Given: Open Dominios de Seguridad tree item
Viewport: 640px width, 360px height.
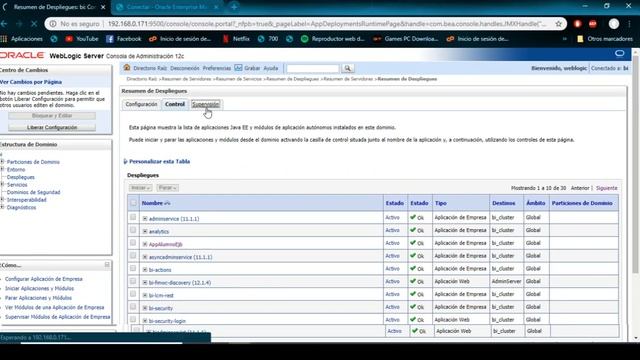Looking at the screenshot, I should 33,192.
